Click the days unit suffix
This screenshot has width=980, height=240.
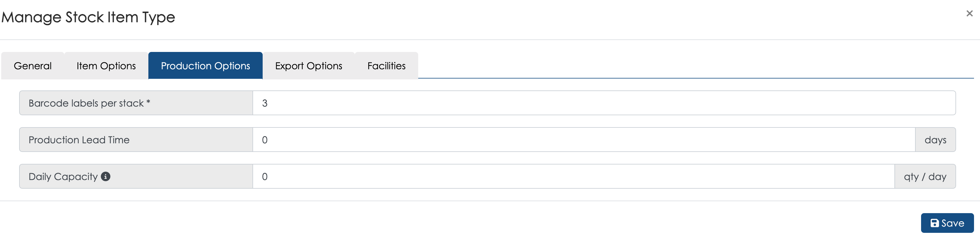point(935,140)
